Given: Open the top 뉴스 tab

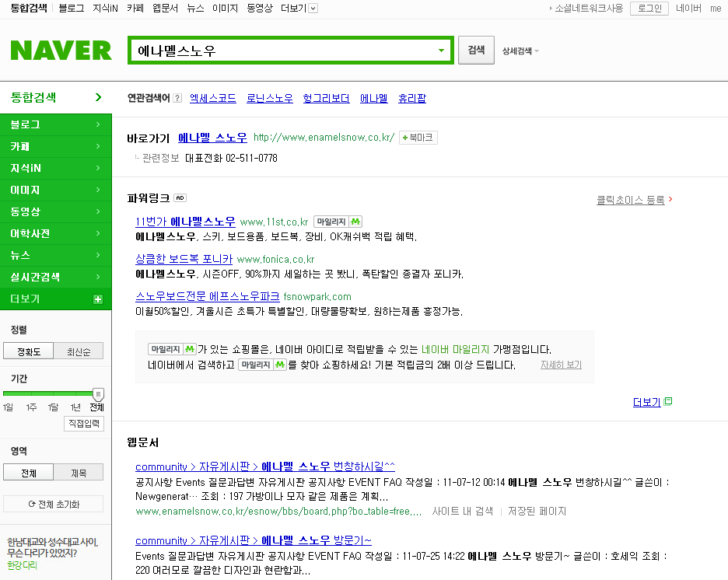Looking at the screenshot, I should [x=195, y=8].
